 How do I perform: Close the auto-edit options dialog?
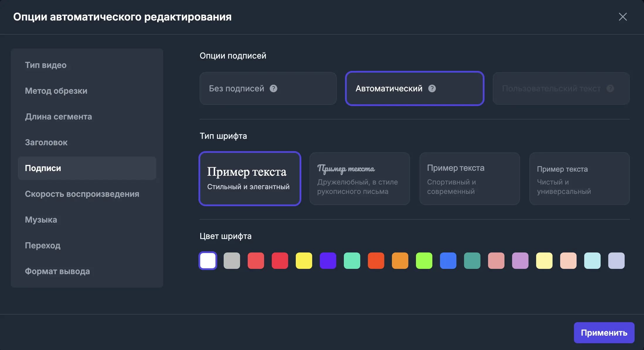[x=623, y=17]
